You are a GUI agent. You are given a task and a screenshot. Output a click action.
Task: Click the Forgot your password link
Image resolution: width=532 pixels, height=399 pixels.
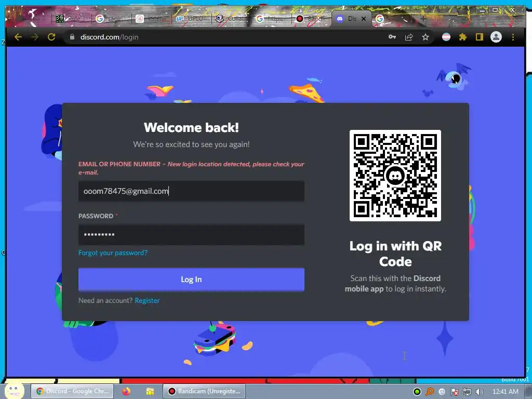pyautogui.click(x=113, y=253)
